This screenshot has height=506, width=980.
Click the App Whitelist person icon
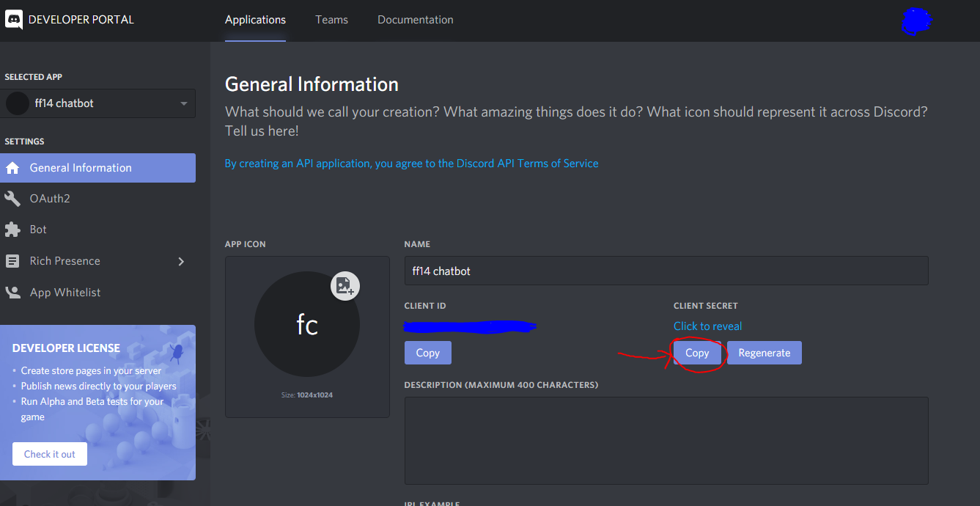[12, 293]
